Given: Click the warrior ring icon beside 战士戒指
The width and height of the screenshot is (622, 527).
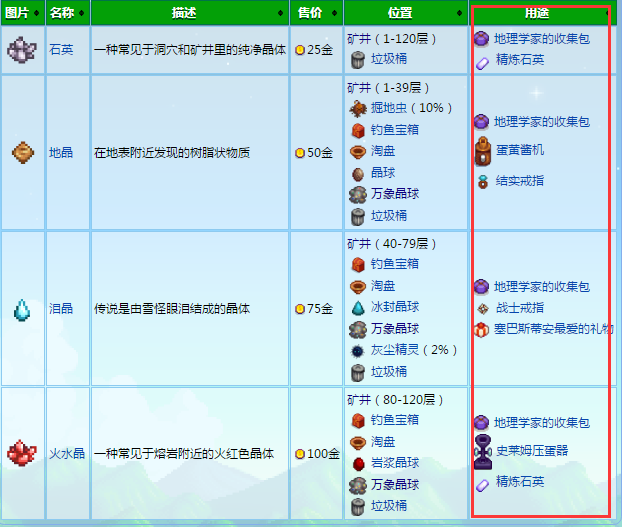Looking at the screenshot, I should (483, 308).
